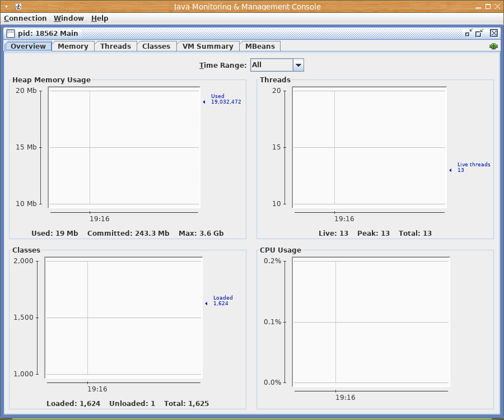This screenshot has width=504, height=420.
Task: Maximize the pid 18562 internal frame
Action: [x=479, y=34]
